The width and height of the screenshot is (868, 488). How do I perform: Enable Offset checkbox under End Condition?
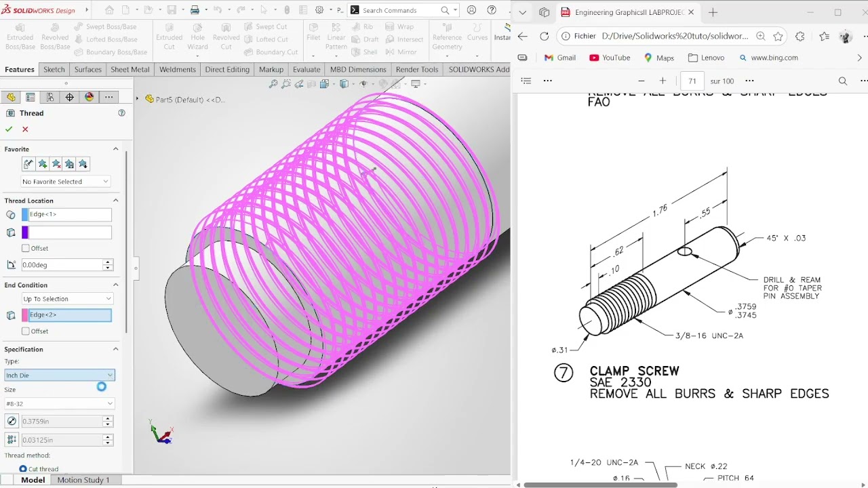26,331
